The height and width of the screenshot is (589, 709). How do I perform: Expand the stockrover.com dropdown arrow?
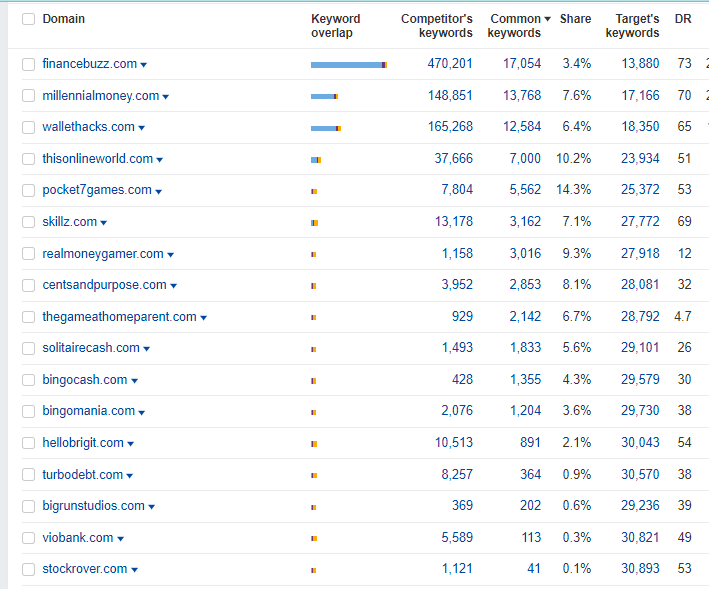(134, 570)
